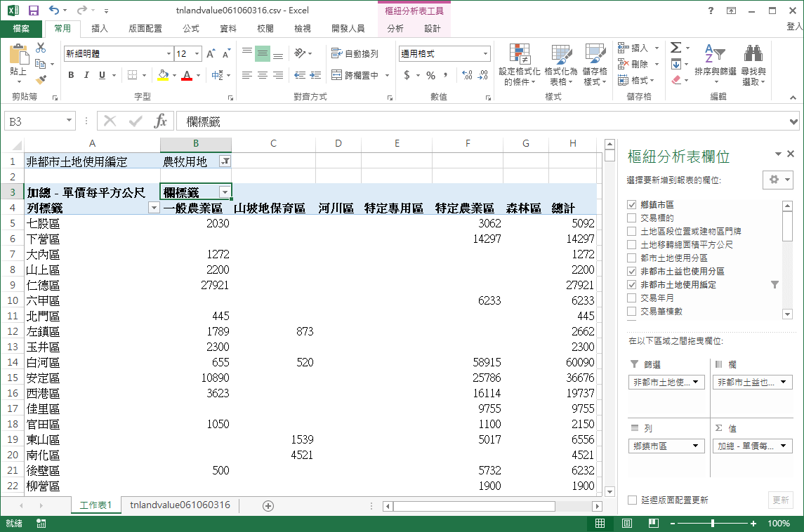Click the 跨欄置中 merge button
This screenshot has width=804, height=532.
pyautogui.click(x=361, y=75)
